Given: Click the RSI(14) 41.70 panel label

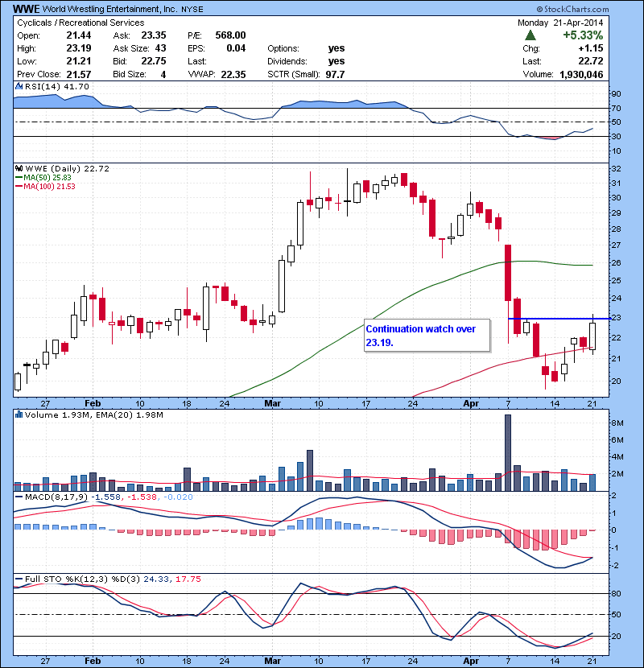Looking at the screenshot, I should click(x=57, y=86).
